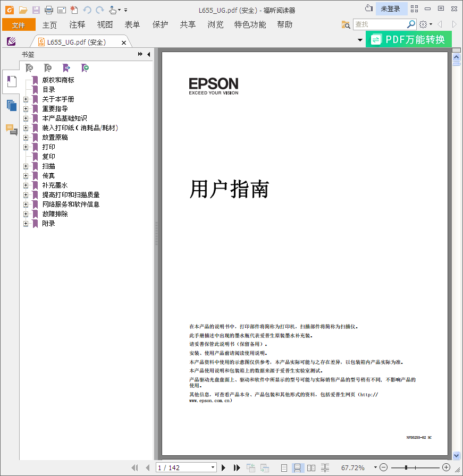Go to the first page
Image resolution: width=463 pixels, height=476 pixels.
(x=135, y=467)
